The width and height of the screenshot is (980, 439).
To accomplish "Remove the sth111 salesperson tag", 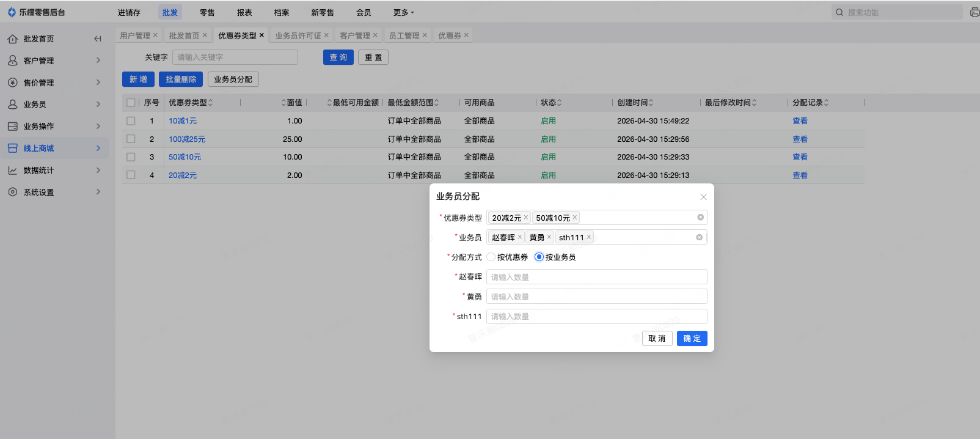I will pos(589,237).
